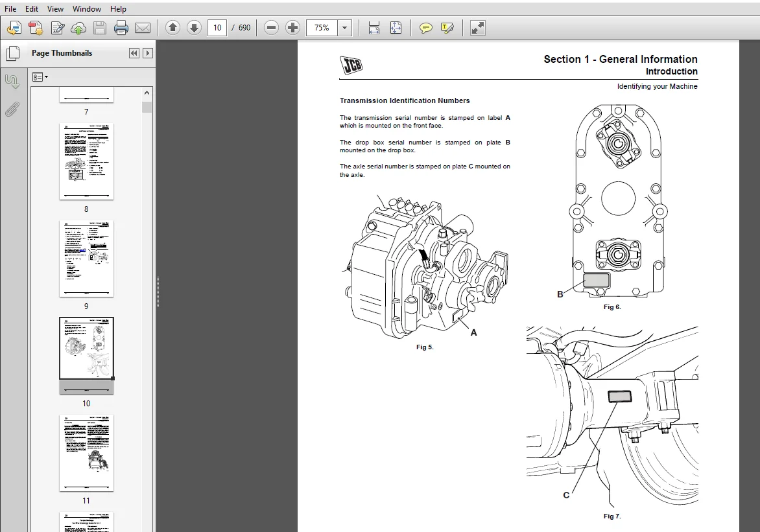Click the 'Identifying your Machine' text

point(658,86)
